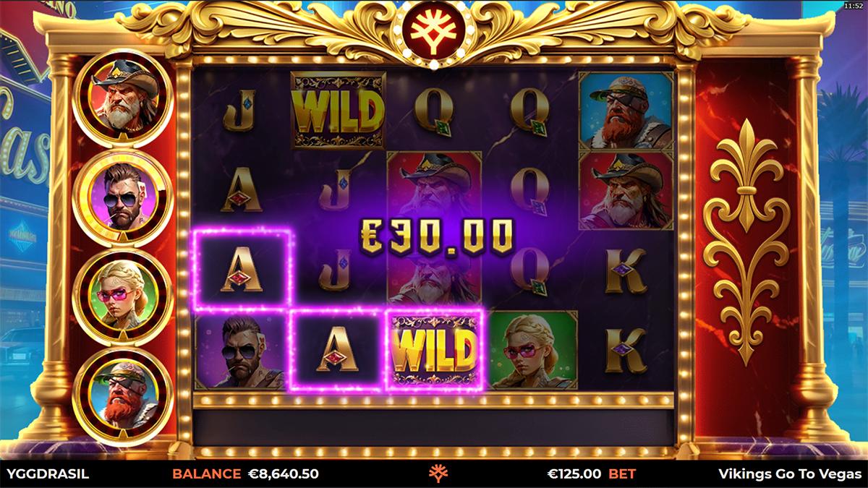
Task: Click the highlighted WILD symbol in bottom row
Action: [434, 351]
